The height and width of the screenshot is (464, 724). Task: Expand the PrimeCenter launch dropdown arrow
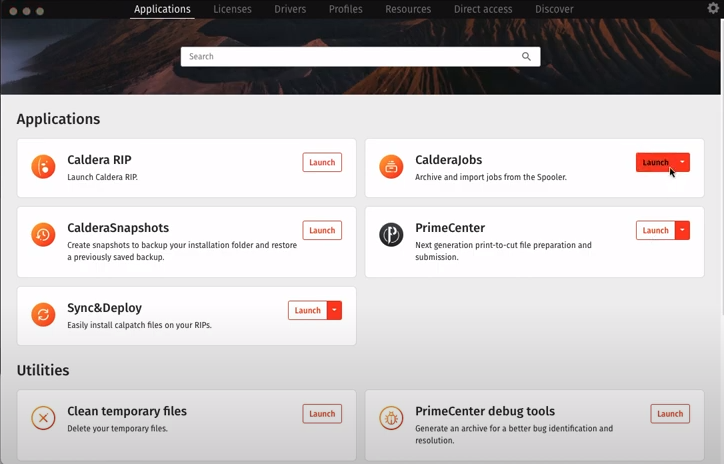click(683, 230)
